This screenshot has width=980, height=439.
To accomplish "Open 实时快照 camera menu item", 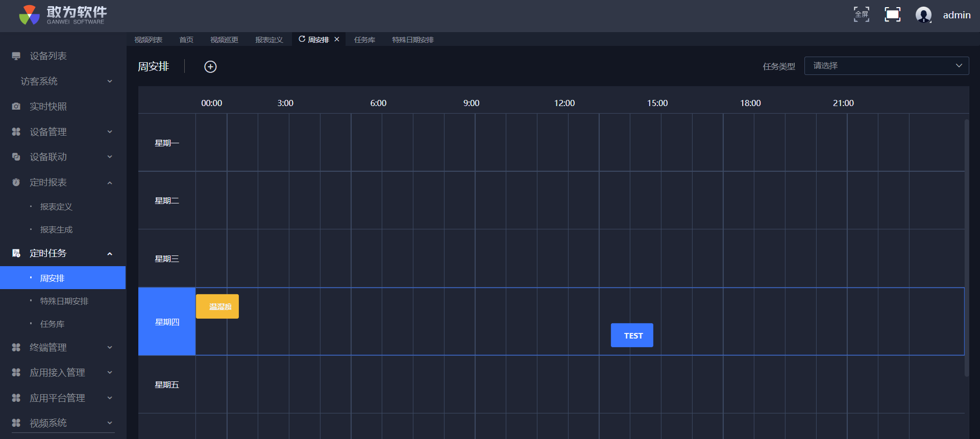I will click(x=48, y=107).
